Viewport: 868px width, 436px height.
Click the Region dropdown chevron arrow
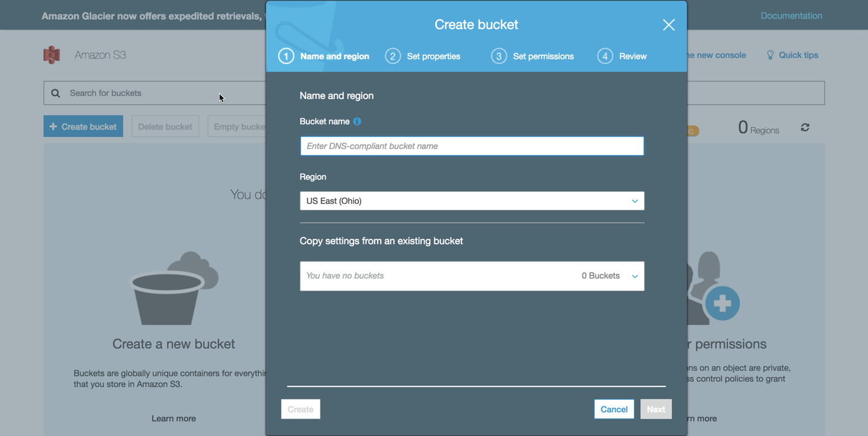coord(635,201)
